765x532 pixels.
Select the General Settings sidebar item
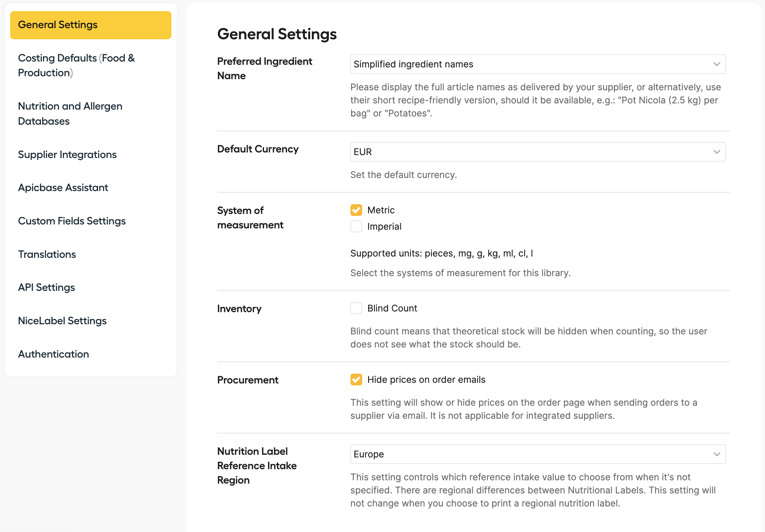pyautogui.click(x=91, y=25)
